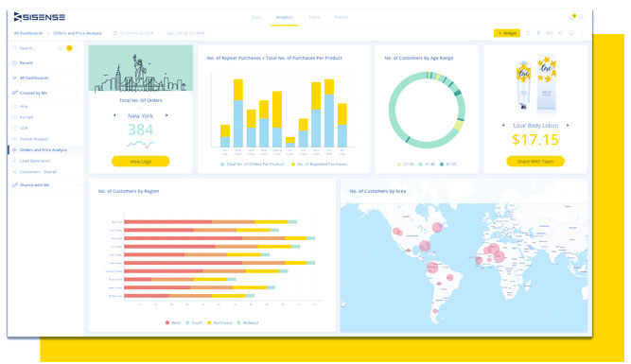
Task: Click Orders and Price Analysis dashboard icon
Action: (14, 150)
